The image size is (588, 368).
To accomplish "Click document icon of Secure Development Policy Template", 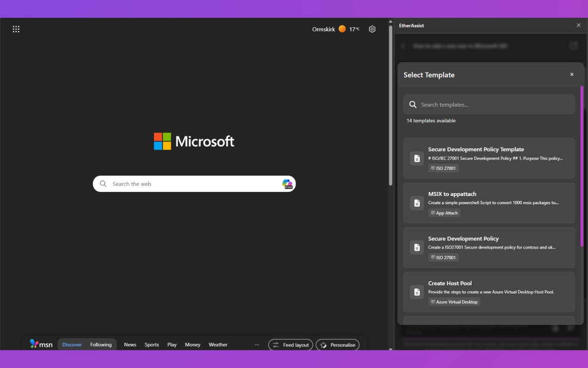I will (x=417, y=158).
